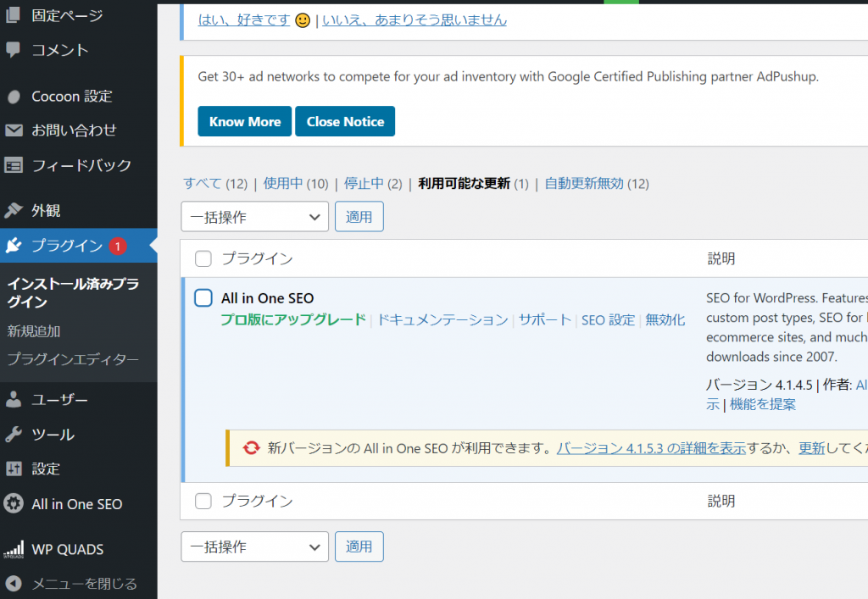Open コメント in the sidebar menu
Viewport: 868px width, 599px height.
point(60,50)
